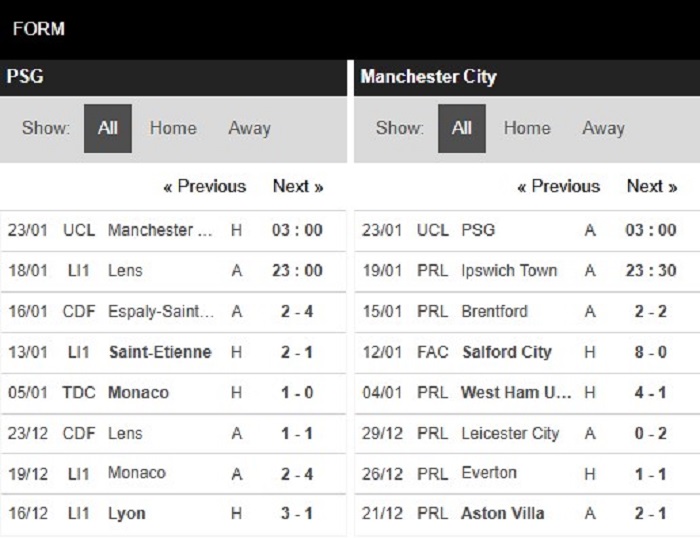Open Salford City 8 - 0 FA Cup match

pyautogui.click(x=527, y=353)
